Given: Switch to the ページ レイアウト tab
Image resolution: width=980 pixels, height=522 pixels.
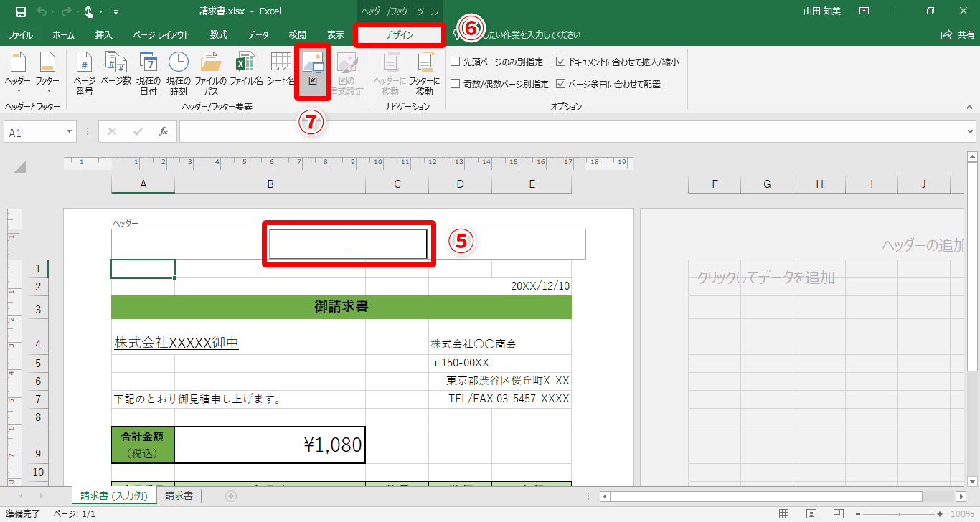Looking at the screenshot, I should [x=161, y=34].
